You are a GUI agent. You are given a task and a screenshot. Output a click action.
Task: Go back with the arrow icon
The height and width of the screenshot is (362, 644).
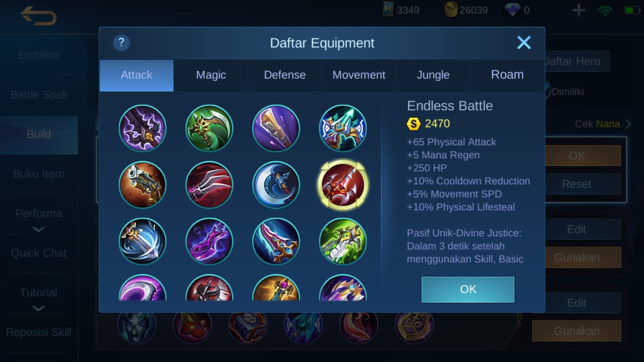(39, 16)
